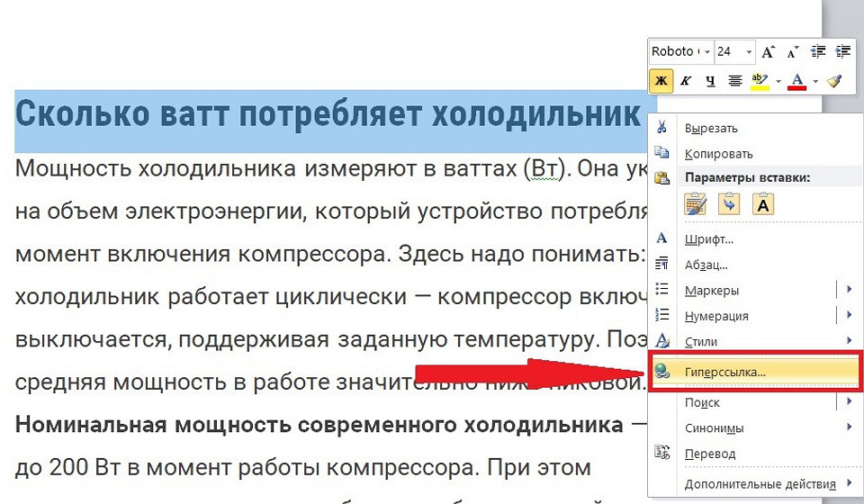
Task: Open font color dropdown arrow
Action: click(x=815, y=82)
